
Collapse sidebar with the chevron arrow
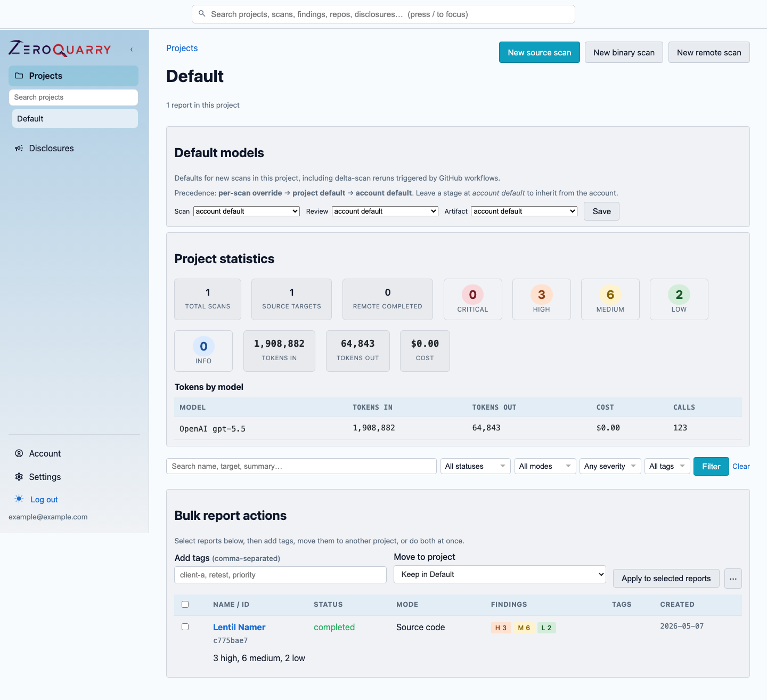132,50
